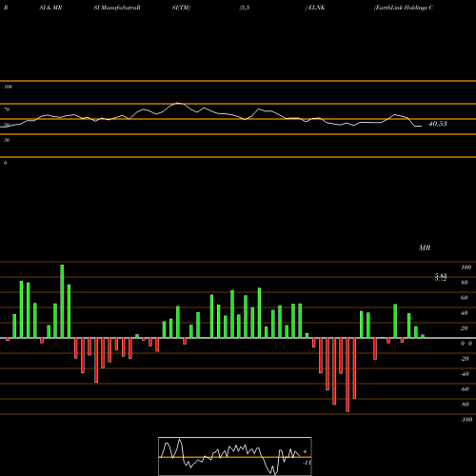The width and height of the screenshot is (476, 476).
Task: Click the 70 level label on RSI panel
Action: 7,109
